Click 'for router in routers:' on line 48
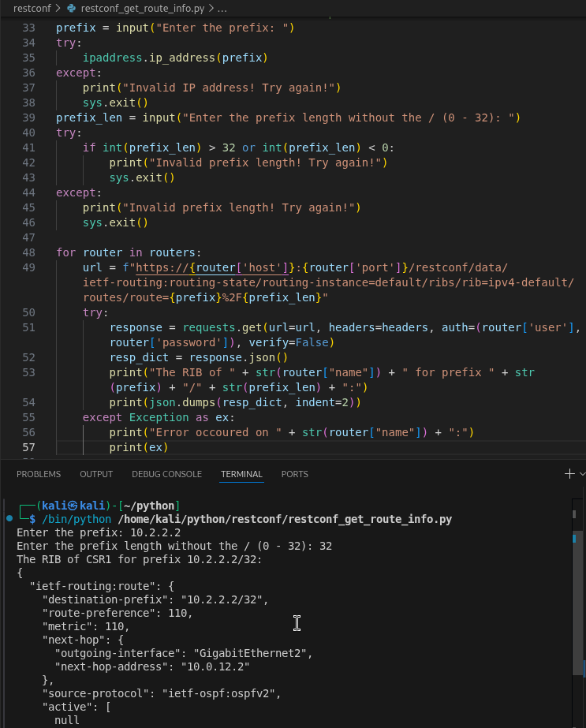This screenshot has height=728, width=586. [x=129, y=252]
